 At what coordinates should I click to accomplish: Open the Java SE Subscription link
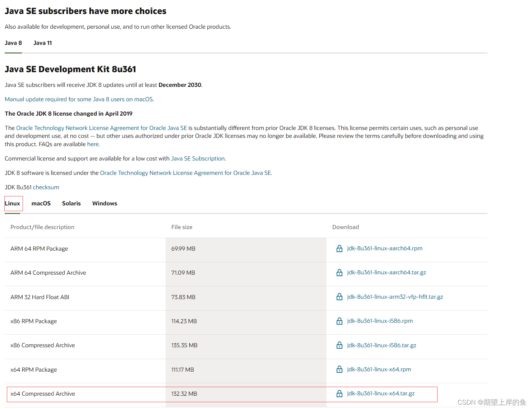pyautogui.click(x=198, y=159)
